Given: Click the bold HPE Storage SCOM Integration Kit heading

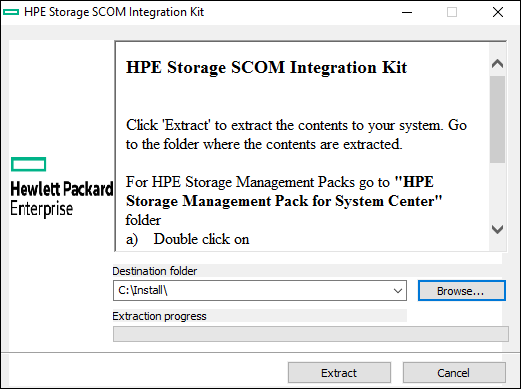Looking at the screenshot, I should [x=266, y=67].
